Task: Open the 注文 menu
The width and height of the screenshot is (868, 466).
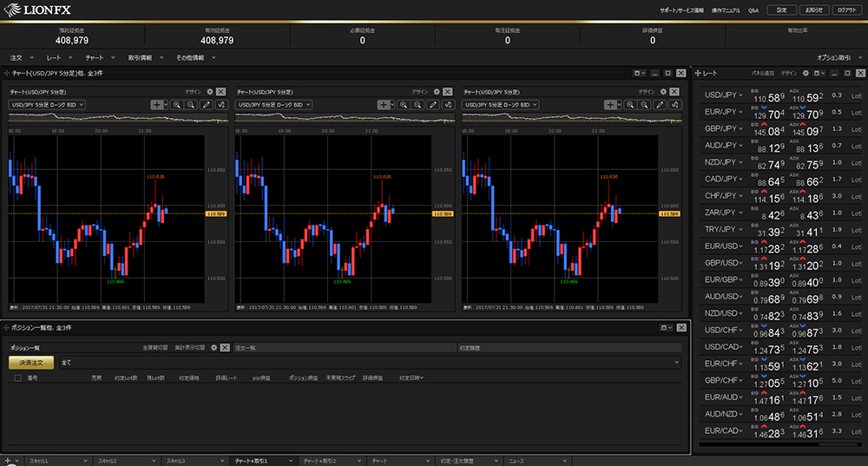Action: (x=18, y=57)
